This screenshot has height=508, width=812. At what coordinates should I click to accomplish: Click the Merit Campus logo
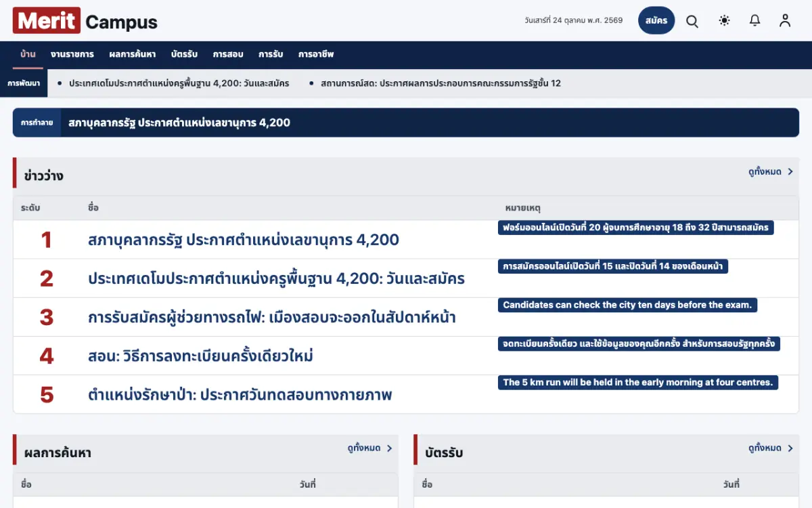85,21
